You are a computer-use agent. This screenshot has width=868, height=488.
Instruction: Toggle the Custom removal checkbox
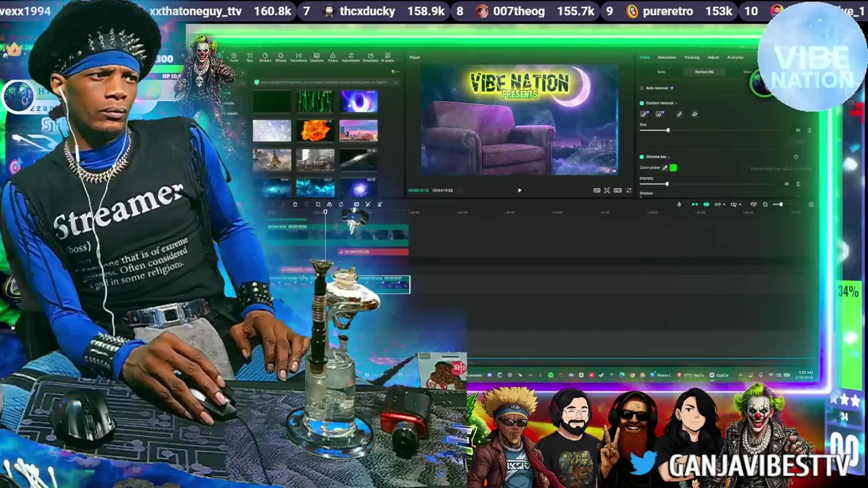[642, 103]
